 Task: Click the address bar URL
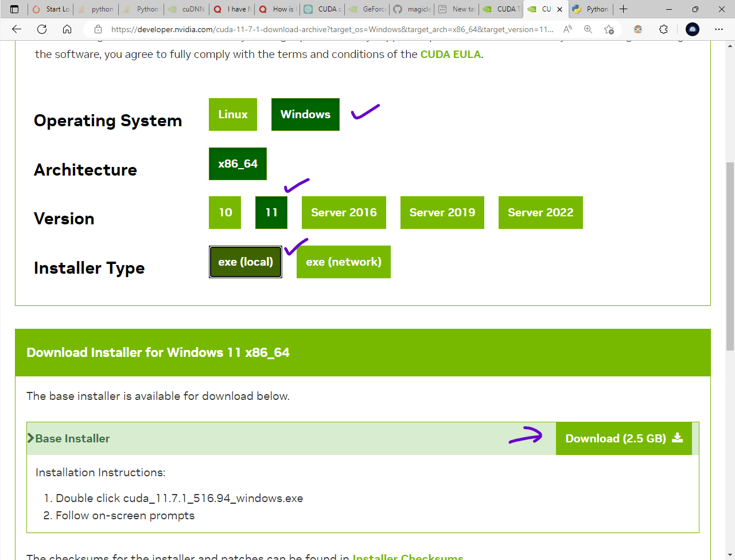coord(332,29)
